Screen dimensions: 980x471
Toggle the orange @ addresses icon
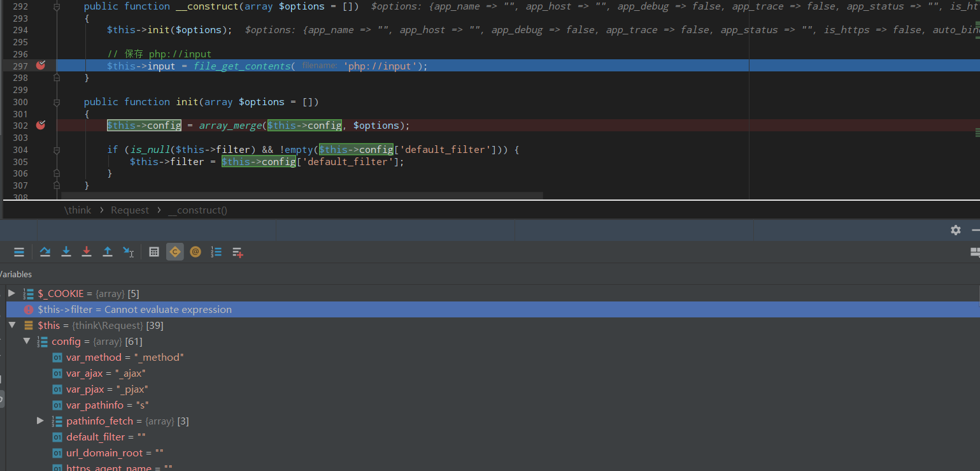coord(195,252)
